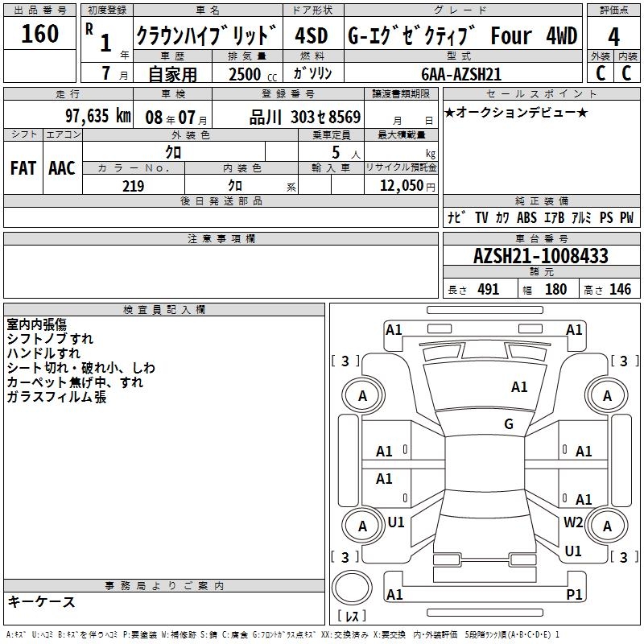Click the upper-left tire circle marked A
Viewport: 644px width, 644px height.
click(362, 395)
